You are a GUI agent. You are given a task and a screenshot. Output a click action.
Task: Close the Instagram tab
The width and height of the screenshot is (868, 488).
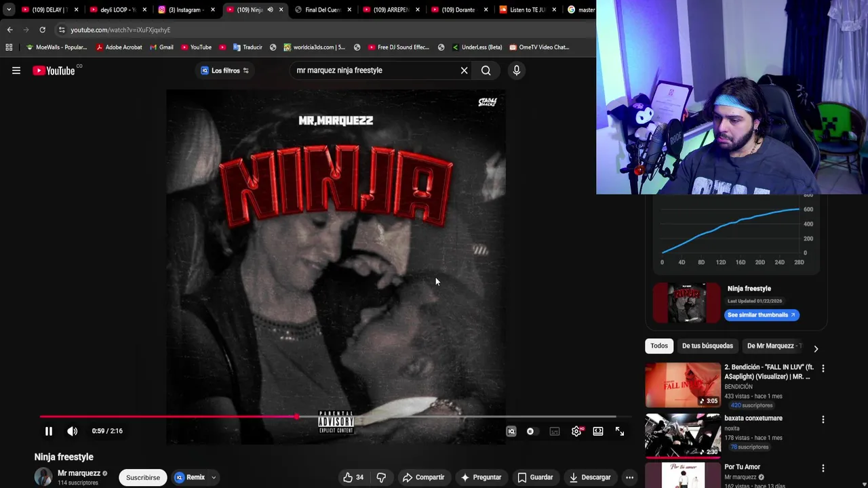212,9
